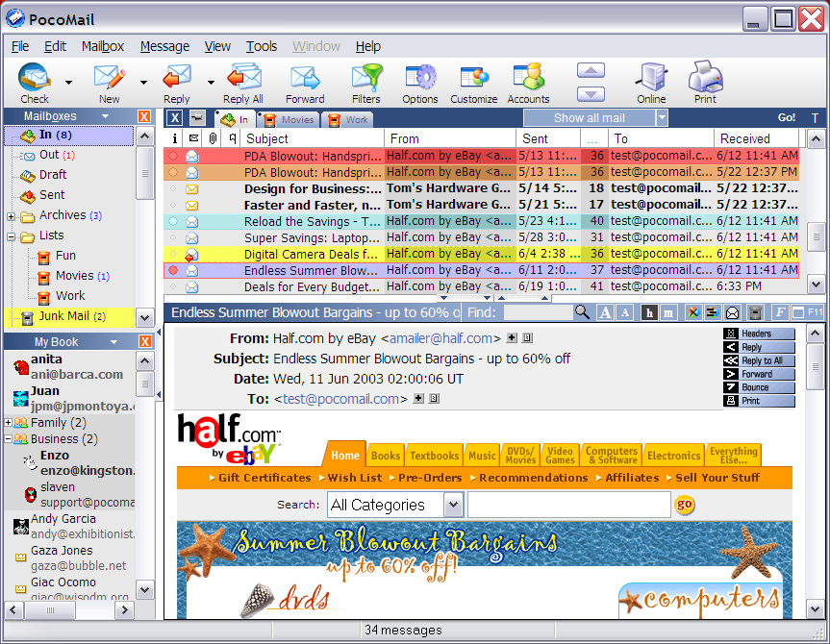Click the magnifier icon next to the Find field
Screen dimensions: 830x644
tap(582, 312)
